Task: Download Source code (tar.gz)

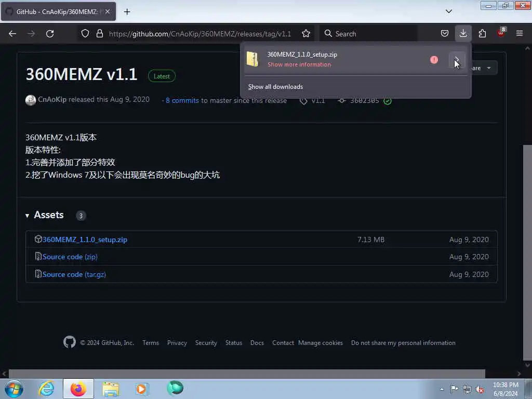Action: point(74,274)
